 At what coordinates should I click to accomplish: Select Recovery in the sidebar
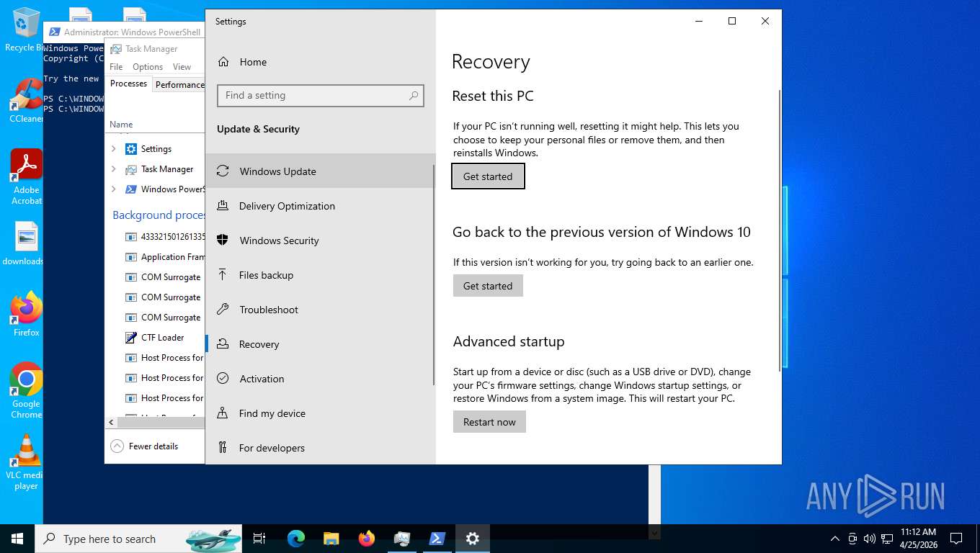click(321, 344)
